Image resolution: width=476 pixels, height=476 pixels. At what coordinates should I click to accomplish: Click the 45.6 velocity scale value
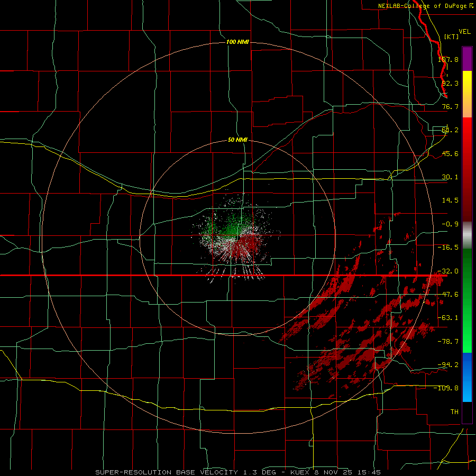(450, 153)
